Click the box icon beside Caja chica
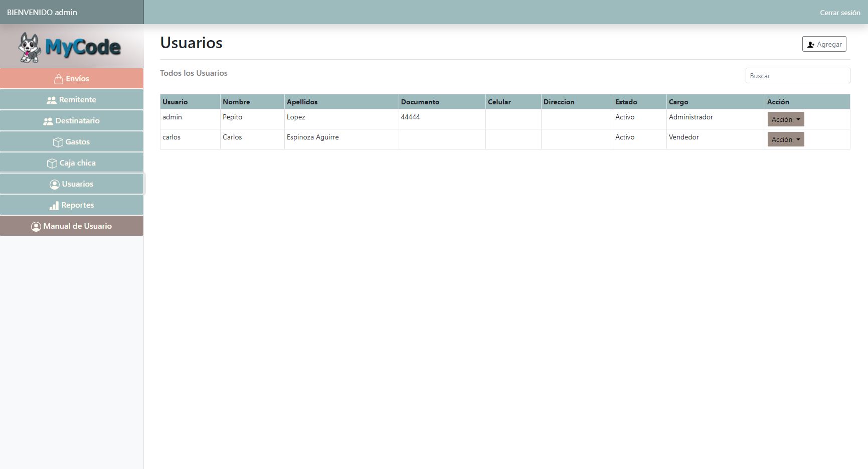The image size is (868, 469). [x=52, y=164]
